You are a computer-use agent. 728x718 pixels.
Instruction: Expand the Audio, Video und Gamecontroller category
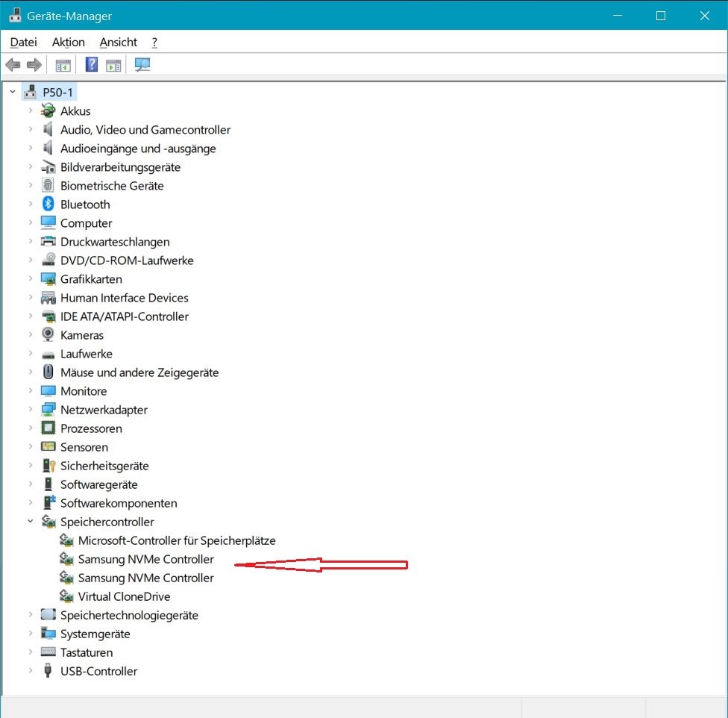pos(30,129)
